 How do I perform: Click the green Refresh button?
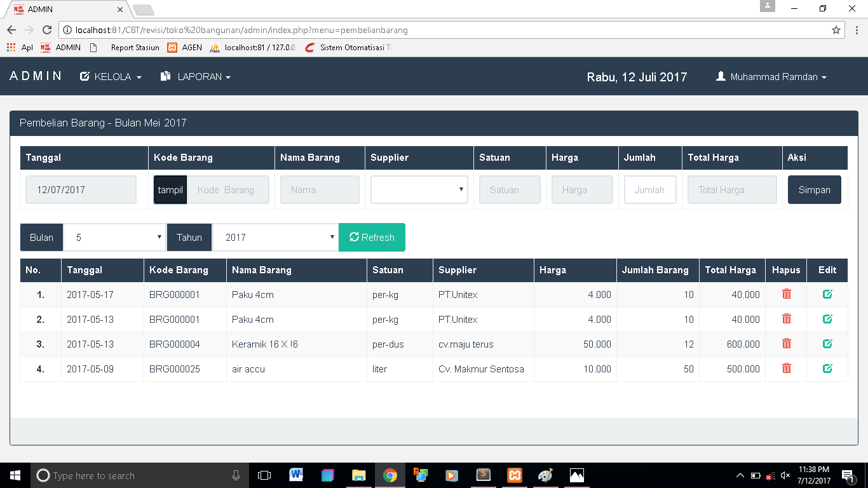pos(372,237)
